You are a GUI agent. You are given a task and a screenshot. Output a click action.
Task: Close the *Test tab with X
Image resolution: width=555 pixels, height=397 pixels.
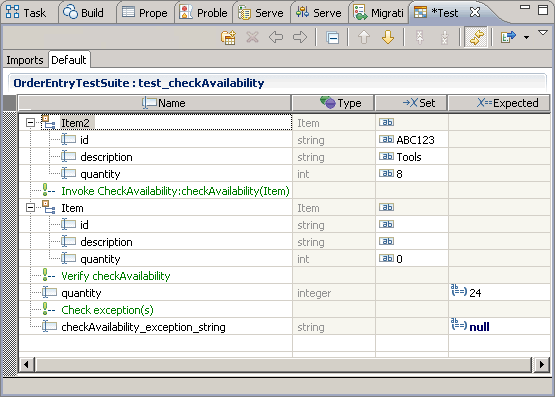[x=475, y=12]
